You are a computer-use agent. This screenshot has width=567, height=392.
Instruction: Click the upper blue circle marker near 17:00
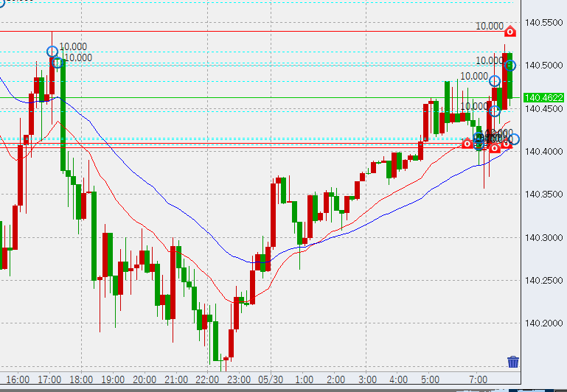pyautogui.click(x=52, y=52)
